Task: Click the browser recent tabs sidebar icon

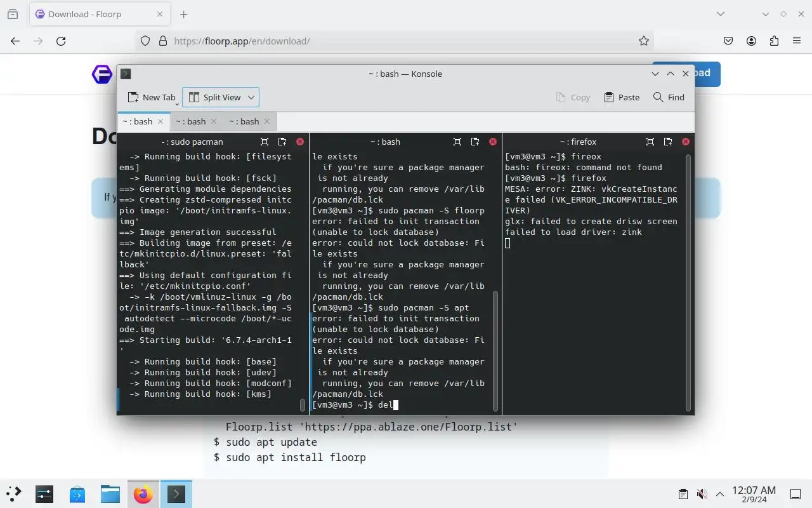Action: click(x=13, y=14)
